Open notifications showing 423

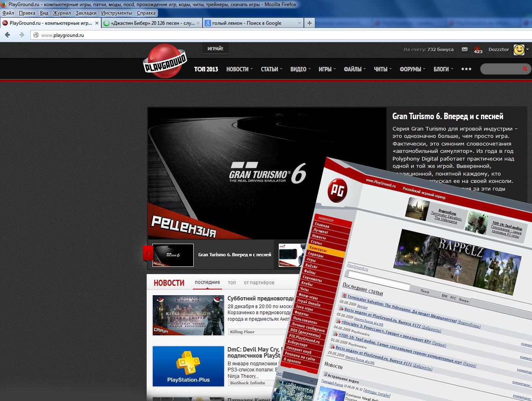pos(478,50)
